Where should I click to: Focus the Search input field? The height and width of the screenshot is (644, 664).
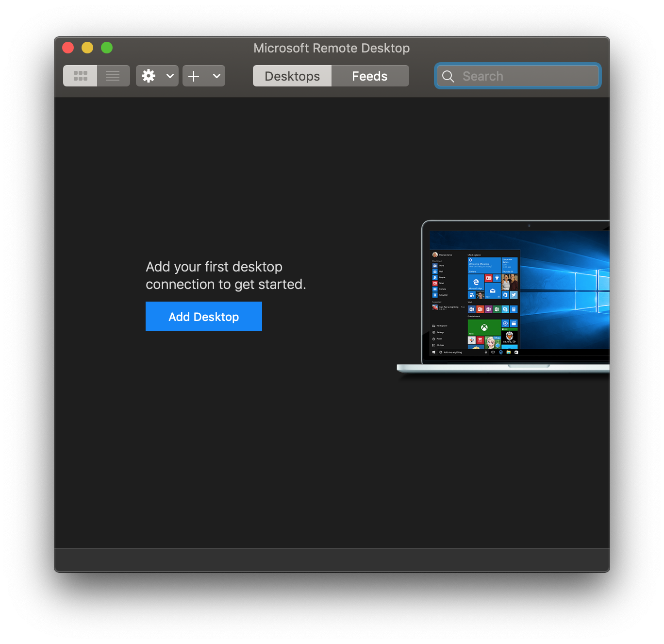tap(518, 76)
